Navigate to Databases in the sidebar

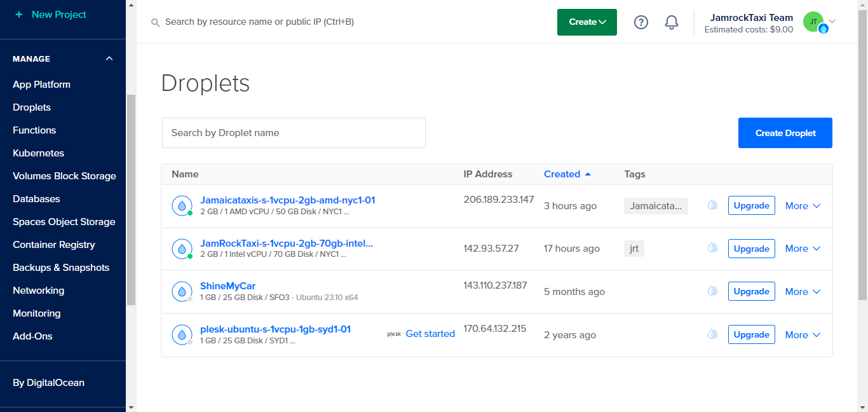point(36,199)
